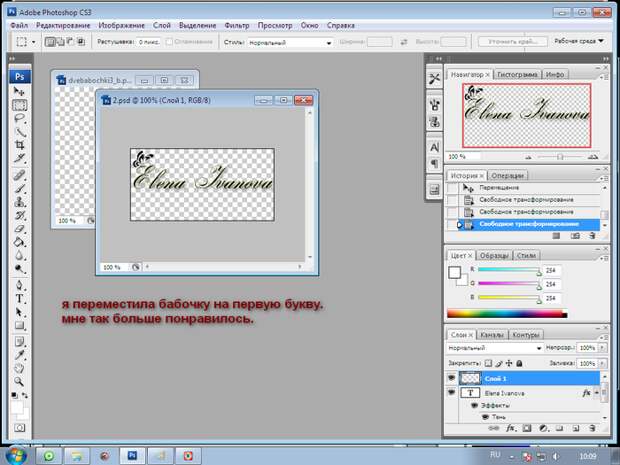Image resolution: width=620 pixels, height=465 pixels.
Task: Switch to the Каналы tab
Action: (492, 335)
